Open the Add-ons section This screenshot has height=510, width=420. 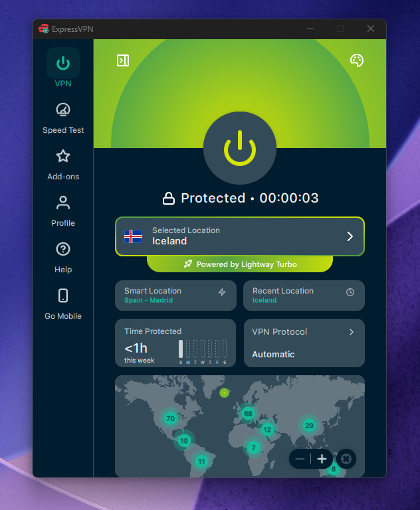tap(63, 165)
